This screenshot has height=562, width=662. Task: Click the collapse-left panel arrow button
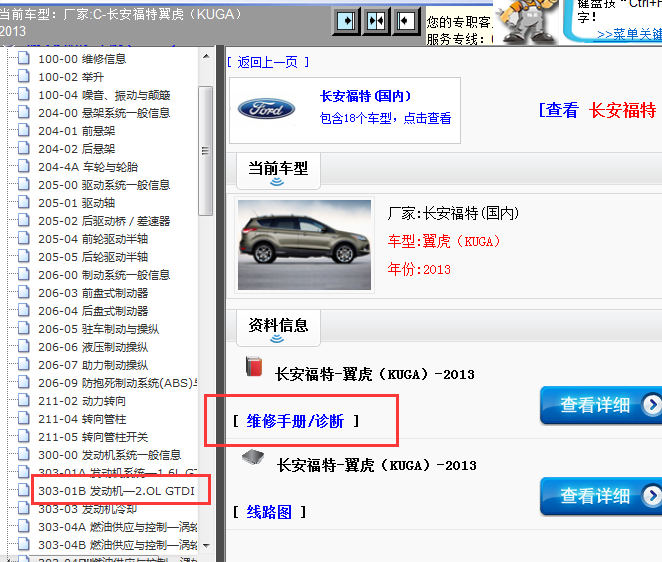pos(406,20)
